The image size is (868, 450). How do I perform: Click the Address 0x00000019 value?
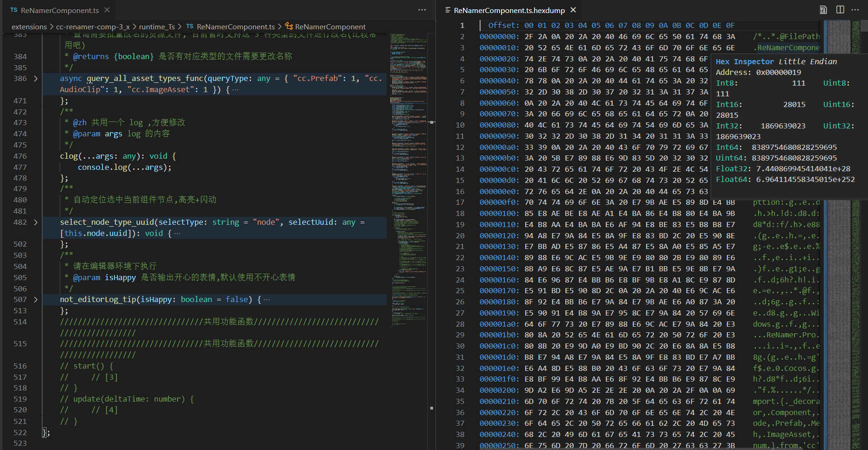(779, 73)
